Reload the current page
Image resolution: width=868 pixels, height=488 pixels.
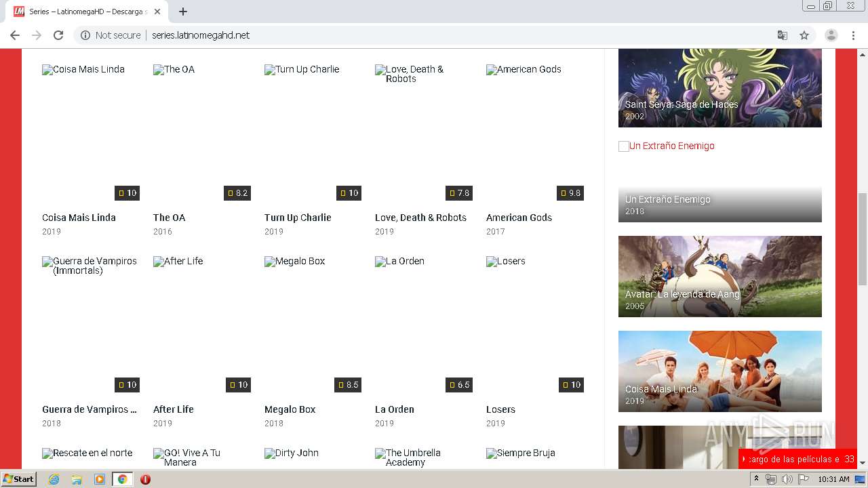click(x=58, y=35)
